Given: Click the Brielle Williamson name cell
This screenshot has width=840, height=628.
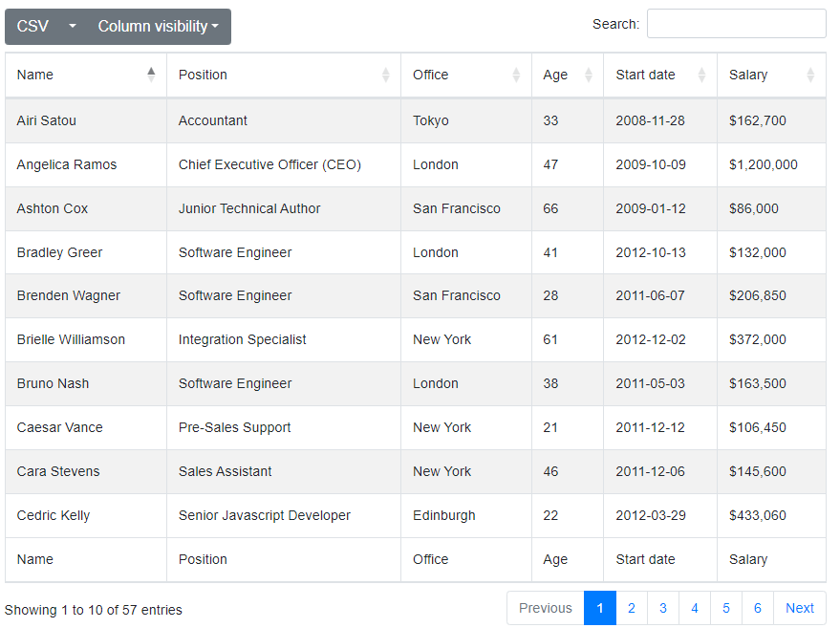Looking at the screenshot, I should (86, 339).
